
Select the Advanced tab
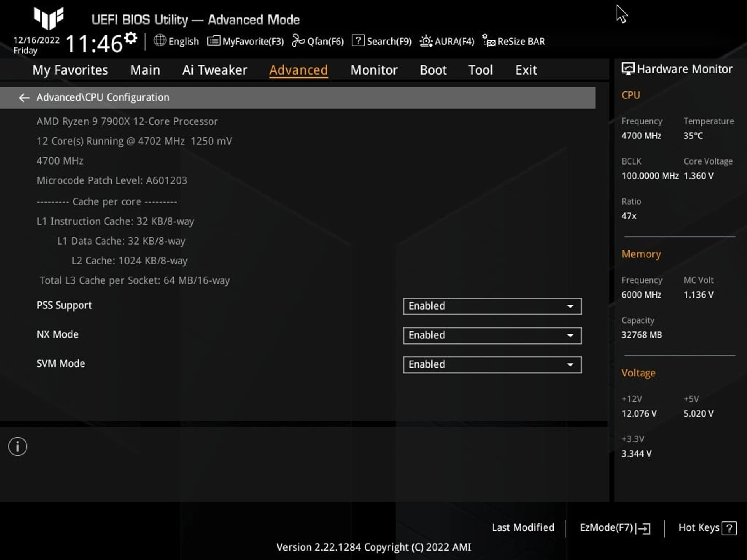click(x=298, y=70)
